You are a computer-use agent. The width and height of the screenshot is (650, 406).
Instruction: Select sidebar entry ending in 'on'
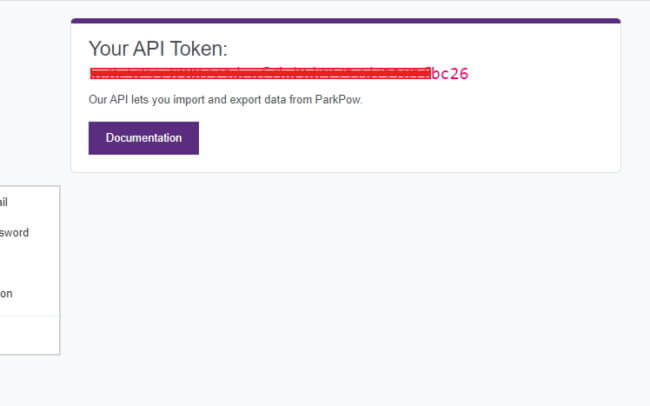point(6,294)
